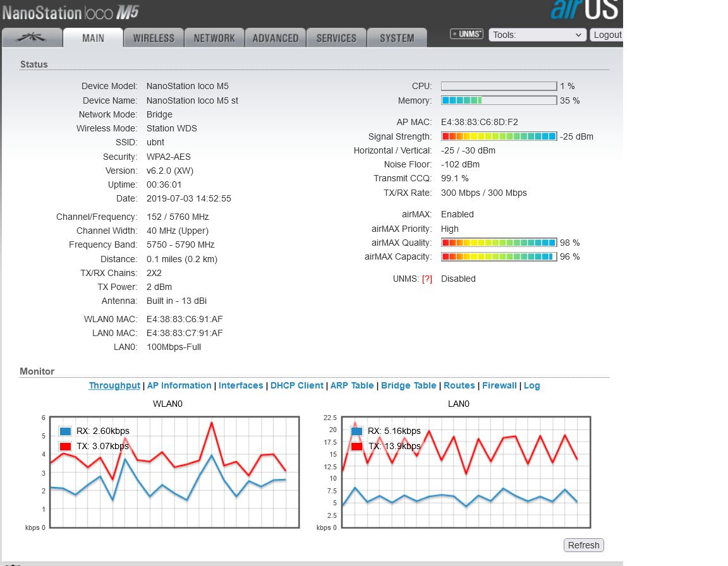Switch to the WIRELESS tab
The height and width of the screenshot is (566, 728).
tap(154, 38)
